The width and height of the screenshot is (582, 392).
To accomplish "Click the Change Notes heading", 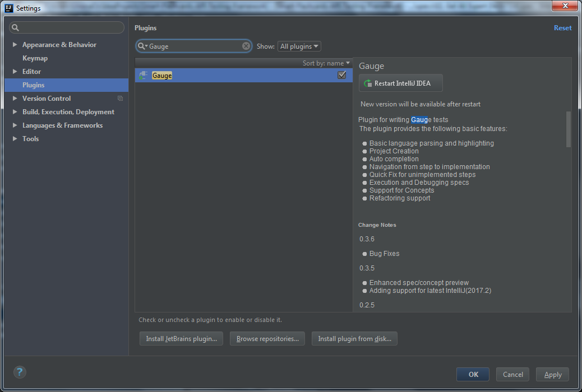I will coord(377,225).
